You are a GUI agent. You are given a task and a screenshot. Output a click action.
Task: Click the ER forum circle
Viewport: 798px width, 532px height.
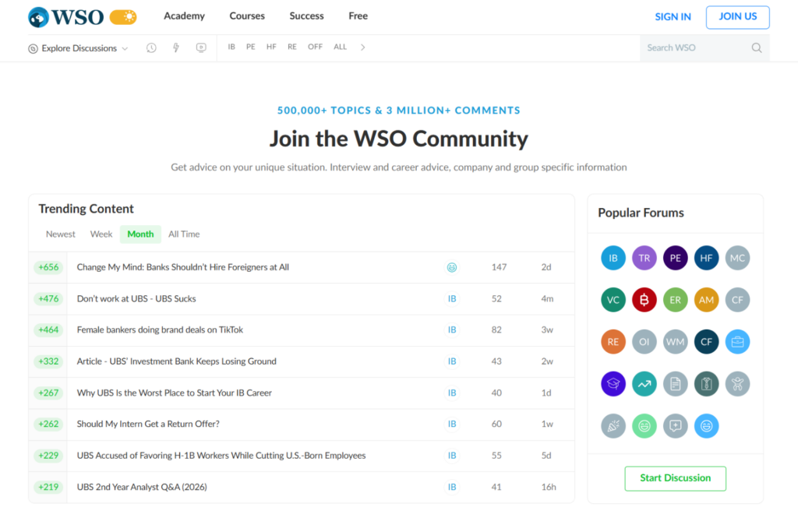pos(676,300)
